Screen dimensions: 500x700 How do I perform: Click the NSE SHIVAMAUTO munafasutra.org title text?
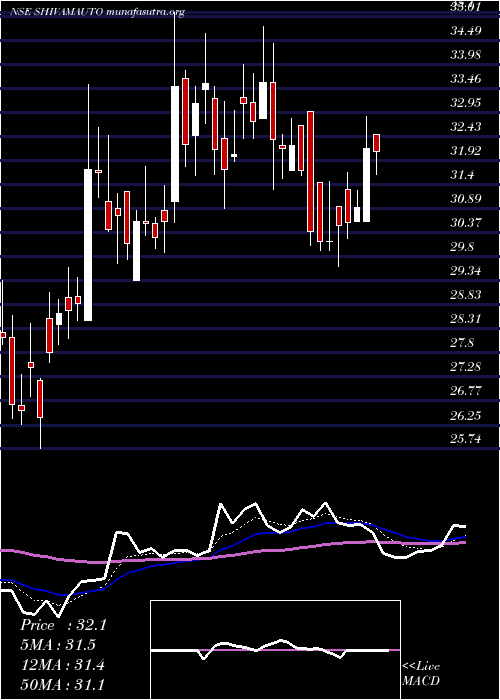click(97, 12)
